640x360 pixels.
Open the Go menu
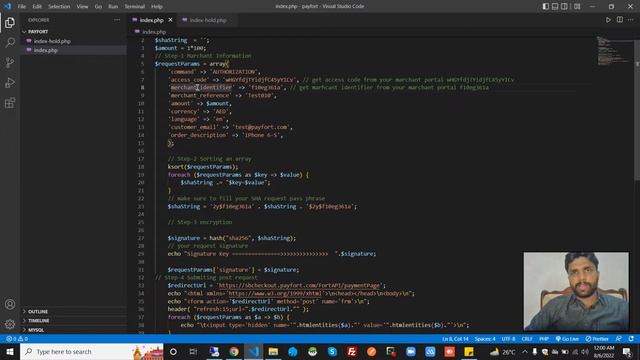pos(98,7)
